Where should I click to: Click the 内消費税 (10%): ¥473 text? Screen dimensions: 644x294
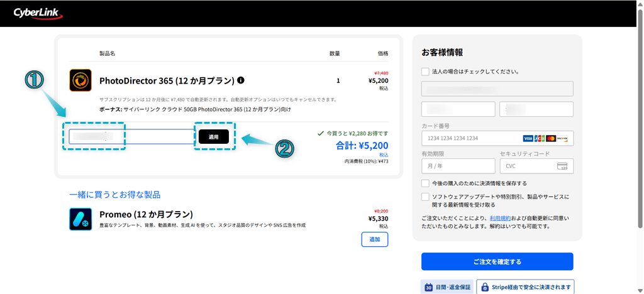coord(367,161)
